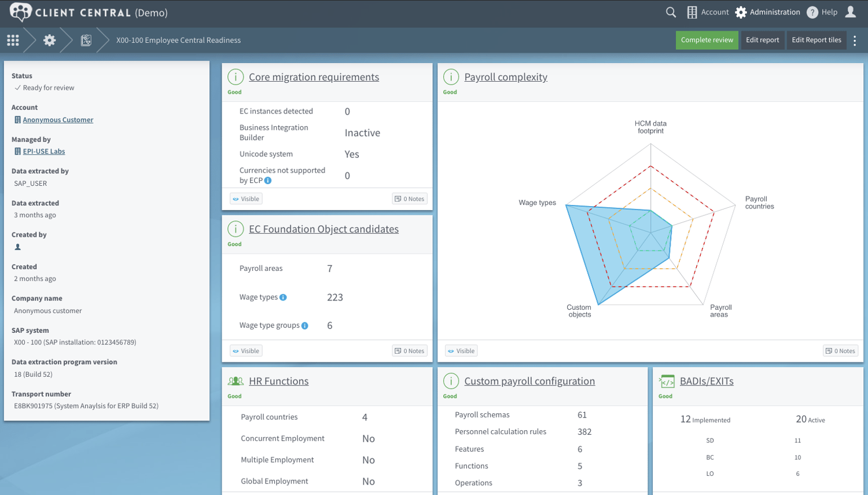Toggle visibility on EC Foundation Object candidates tile
Screen dimensions: 868x495
pos(245,350)
